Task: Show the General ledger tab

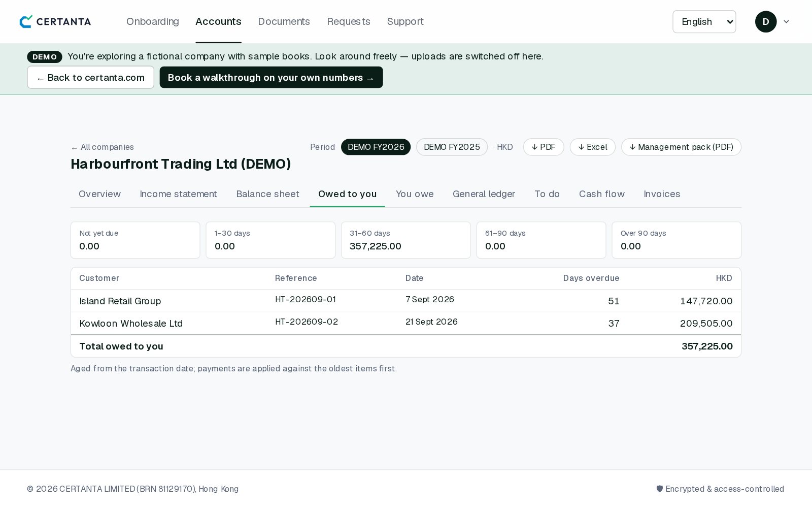Action: tap(484, 194)
